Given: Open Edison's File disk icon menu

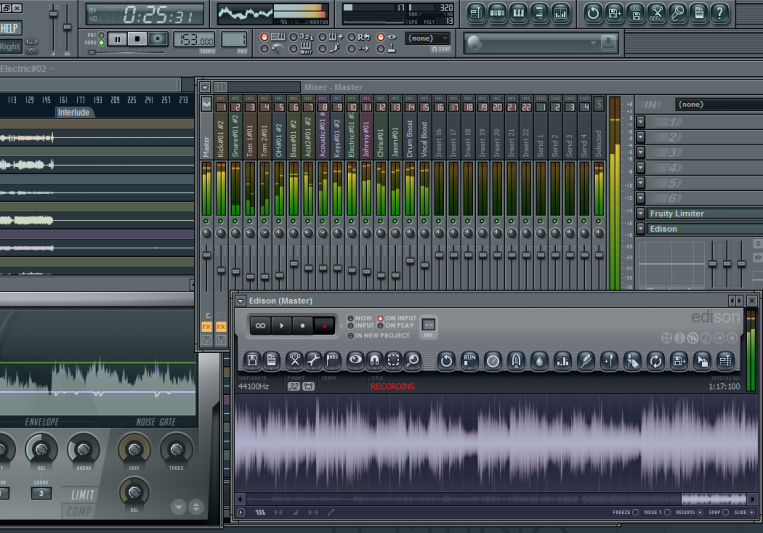Looking at the screenshot, I should [252, 361].
